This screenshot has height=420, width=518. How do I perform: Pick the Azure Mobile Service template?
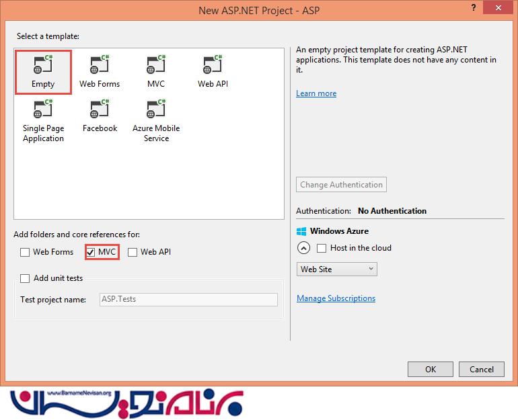pos(156,110)
